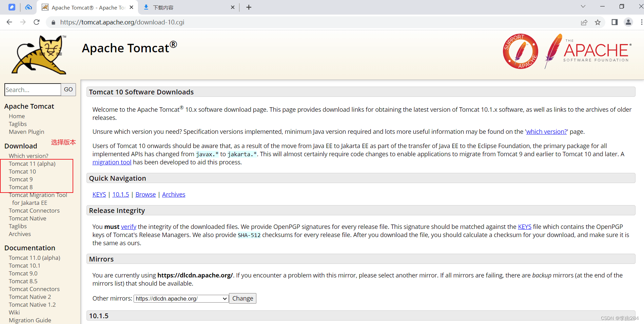Open the mirrors dropdown list
Image resolution: width=644 pixels, height=324 pixels.
[x=181, y=299]
